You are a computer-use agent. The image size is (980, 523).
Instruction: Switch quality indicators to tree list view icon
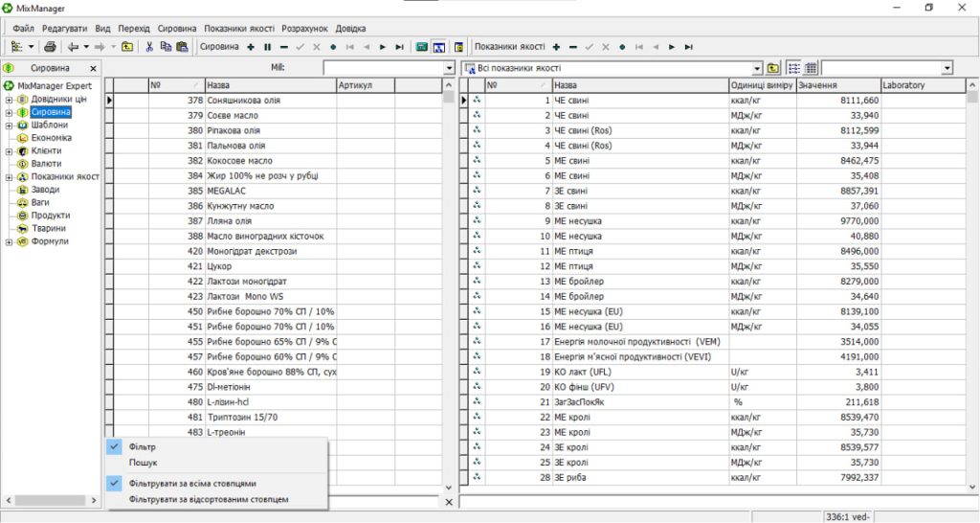793,68
